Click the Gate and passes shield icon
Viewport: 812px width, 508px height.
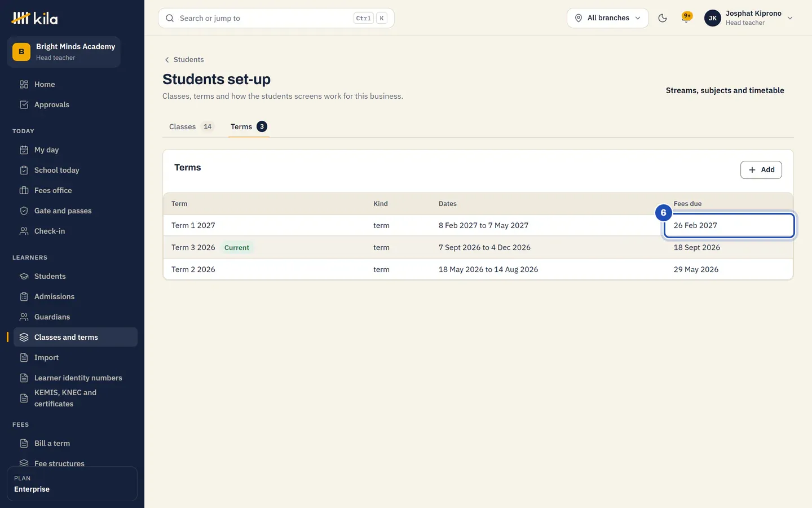pyautogui.click(x=24, y=211)
